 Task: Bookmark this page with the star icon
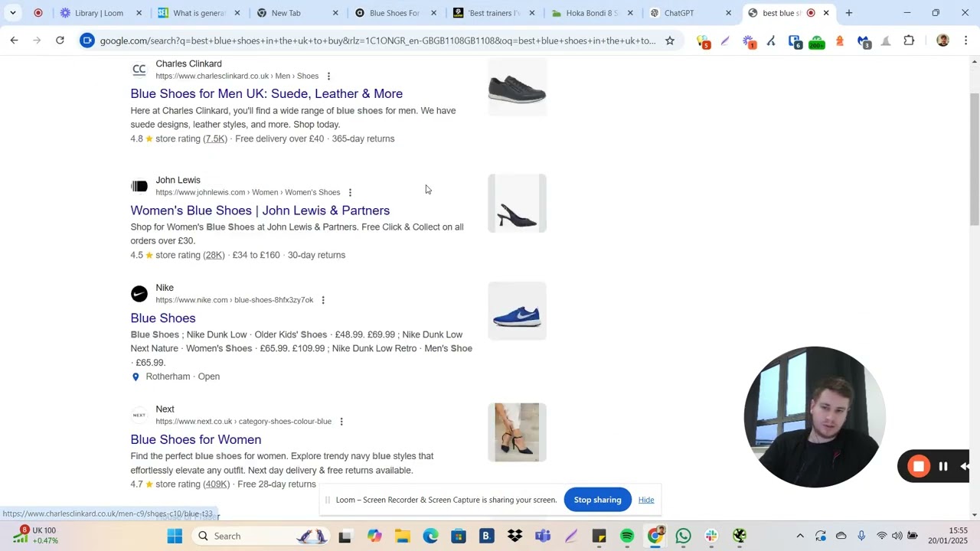pyautogui.click(x=670, y=41)
